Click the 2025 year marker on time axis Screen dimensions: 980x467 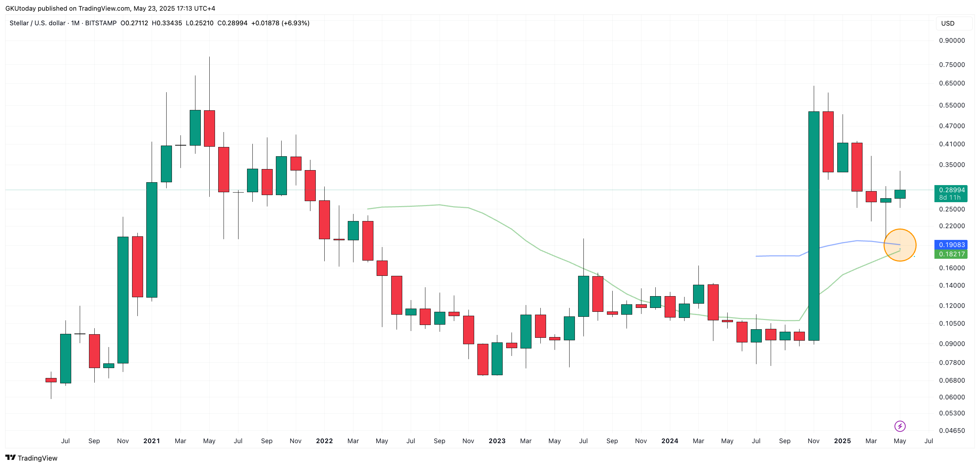coord(842,441)
